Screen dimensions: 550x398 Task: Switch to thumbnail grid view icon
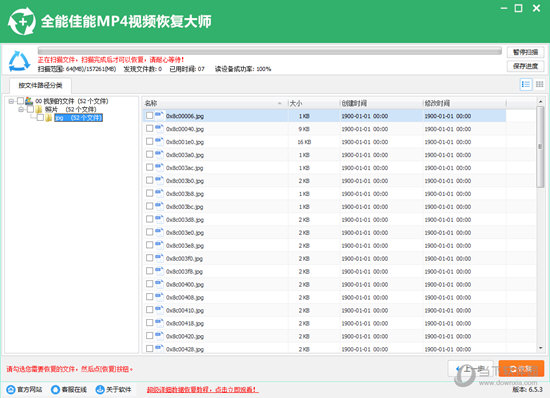click(x=539, y=84)
